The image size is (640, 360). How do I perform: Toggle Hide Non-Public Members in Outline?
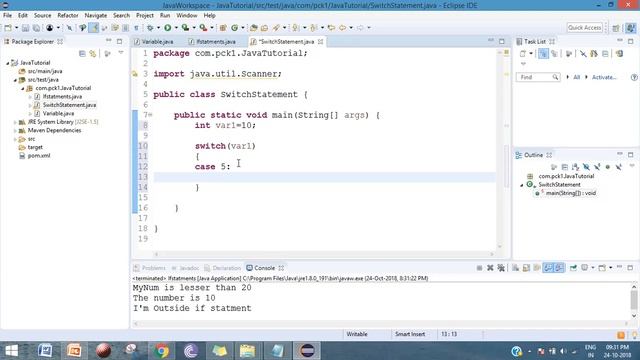(607, 167)
